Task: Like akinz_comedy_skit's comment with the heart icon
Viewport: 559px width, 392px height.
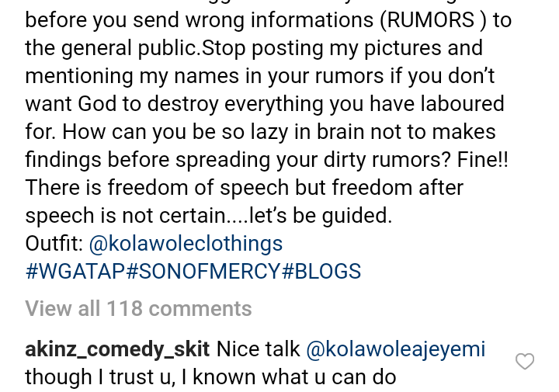Action: pyautogui.click(x=525, y=362)
